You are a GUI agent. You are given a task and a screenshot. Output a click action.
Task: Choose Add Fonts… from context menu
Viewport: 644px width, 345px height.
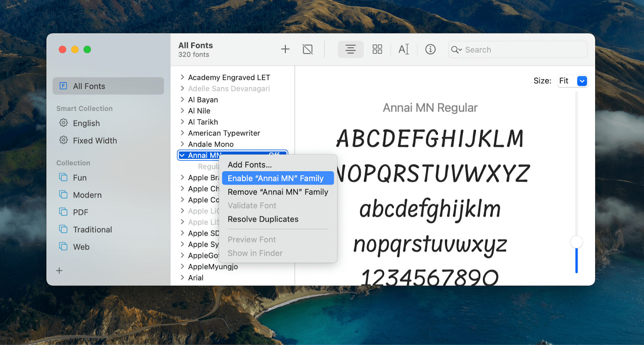coord(278,165)
